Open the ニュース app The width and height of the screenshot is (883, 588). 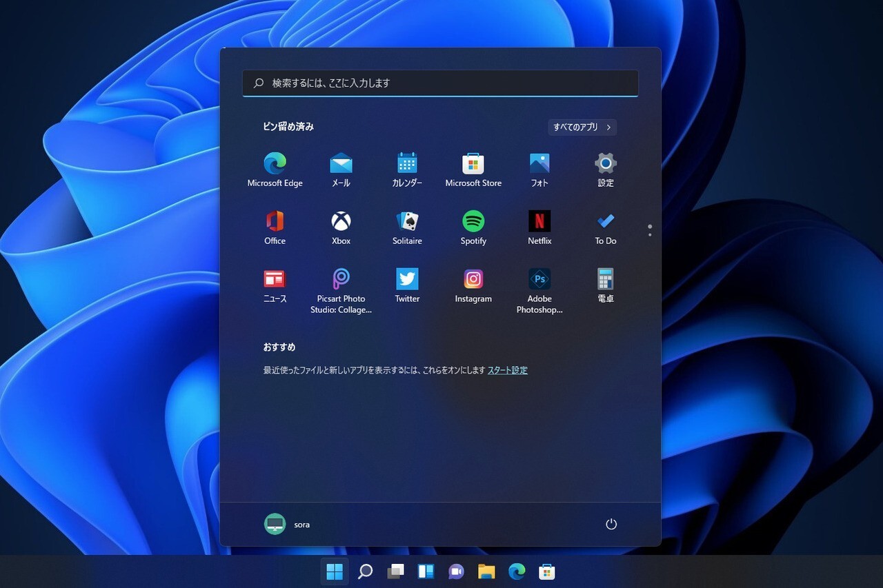275,285
